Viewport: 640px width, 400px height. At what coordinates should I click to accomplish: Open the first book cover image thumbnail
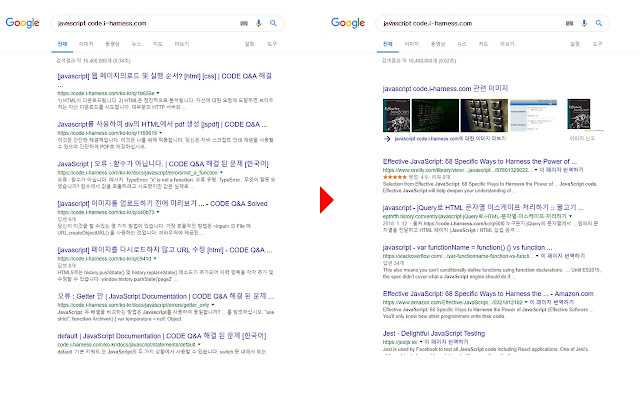point(396,115)
